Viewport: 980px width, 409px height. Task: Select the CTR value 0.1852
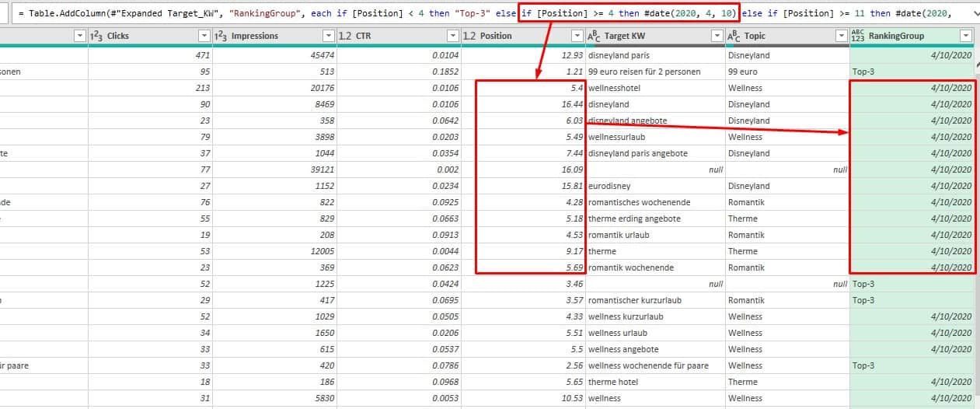(398, 72)
